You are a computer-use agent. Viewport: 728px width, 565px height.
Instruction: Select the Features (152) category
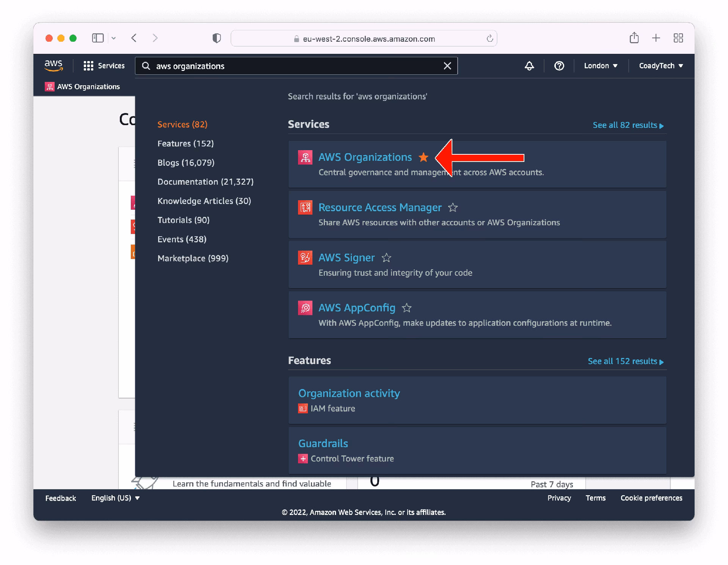185,143
